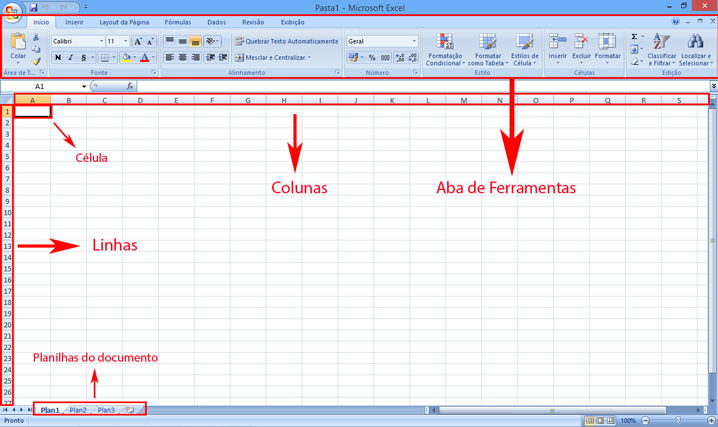The height and width of the screenshot is (427, 718).
Task: Apply red font color A button
Action: click(144, 58)
